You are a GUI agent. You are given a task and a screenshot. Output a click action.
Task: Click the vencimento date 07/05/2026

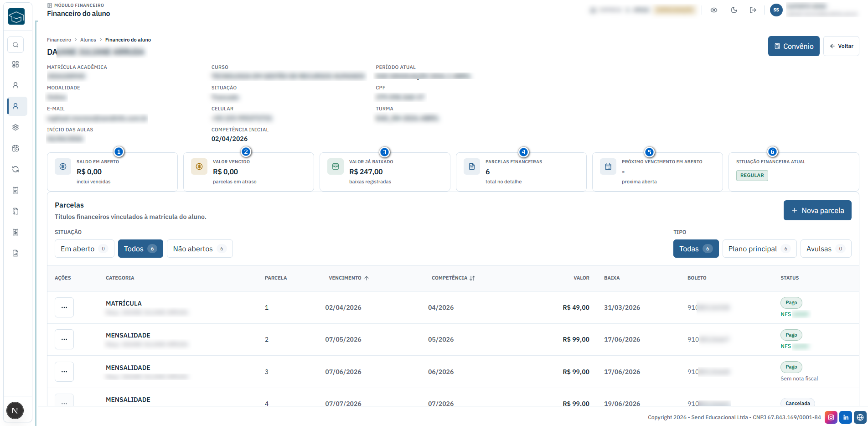tap(343, 339)
